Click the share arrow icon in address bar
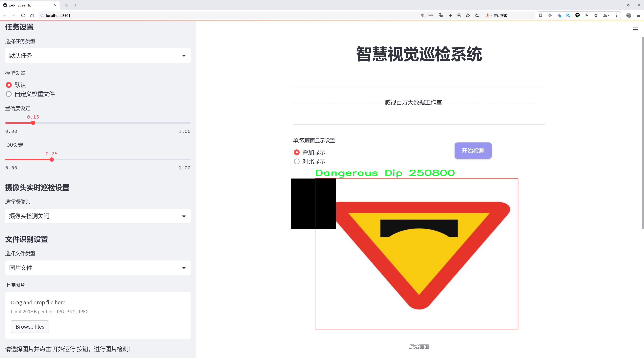Image resolution: width=644 pixels, height=358 pixels. (x=468, y=16)
